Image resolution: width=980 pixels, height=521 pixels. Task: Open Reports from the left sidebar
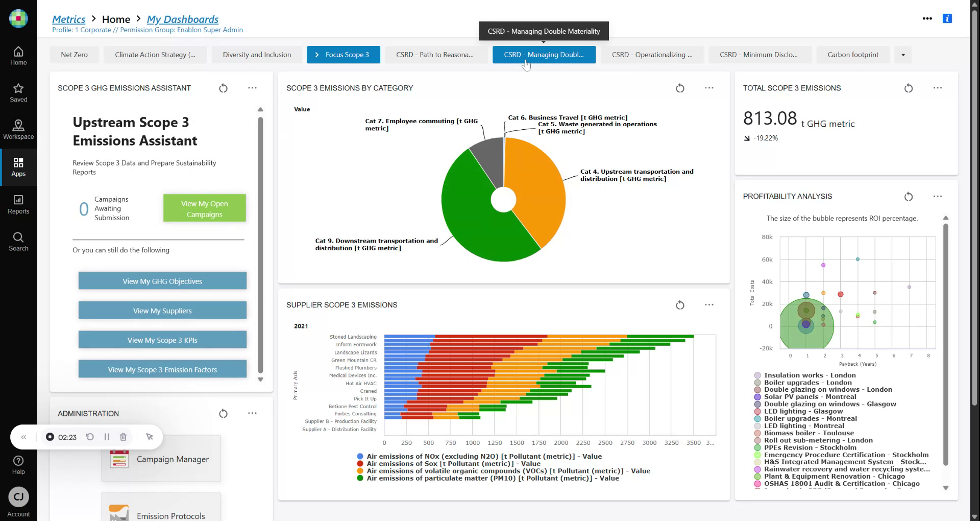pos(18,204)
